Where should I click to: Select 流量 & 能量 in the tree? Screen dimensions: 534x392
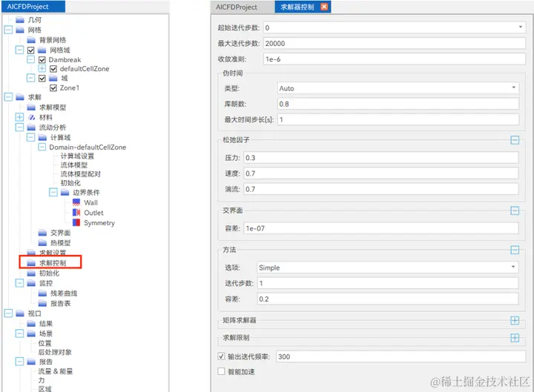(56, 371)
